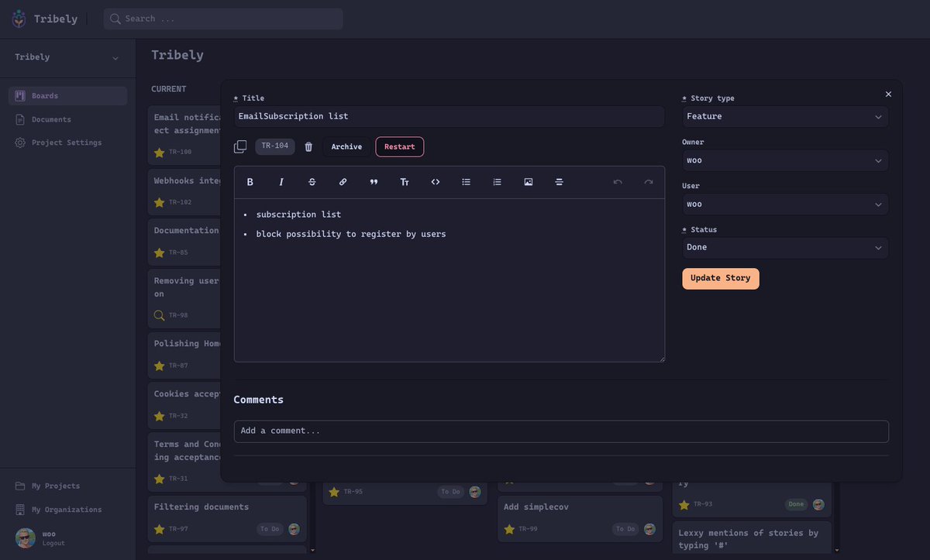Toggle the numbered list in the editor
Image resolution: width=930 pixels, height=560 pixels.
[498, 182]
